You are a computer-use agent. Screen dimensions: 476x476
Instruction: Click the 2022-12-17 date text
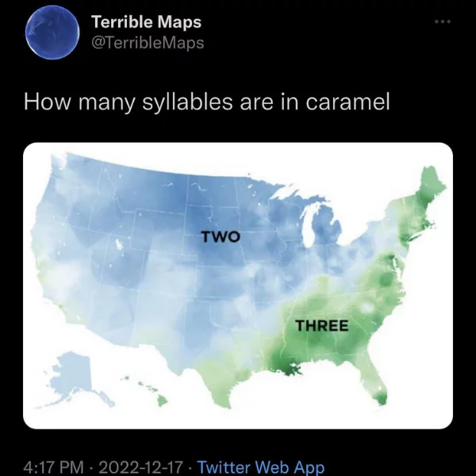140,466
